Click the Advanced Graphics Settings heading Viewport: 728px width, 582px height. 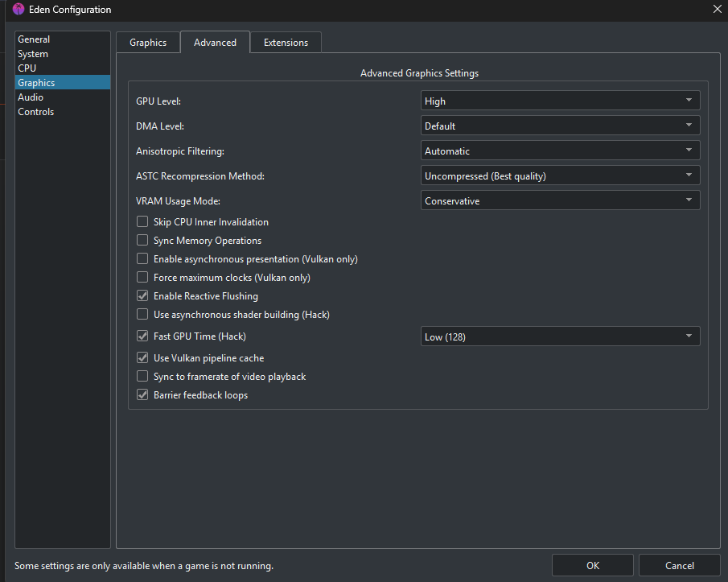[419, 73]
